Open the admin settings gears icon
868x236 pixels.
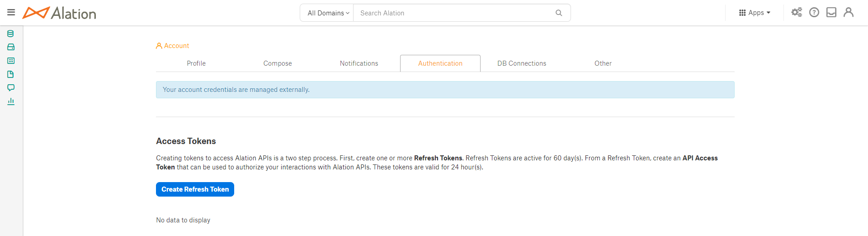[797, 13]
